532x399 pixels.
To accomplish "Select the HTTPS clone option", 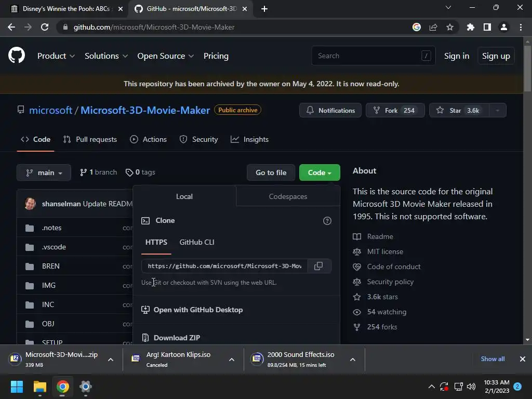I will (156, 242).
